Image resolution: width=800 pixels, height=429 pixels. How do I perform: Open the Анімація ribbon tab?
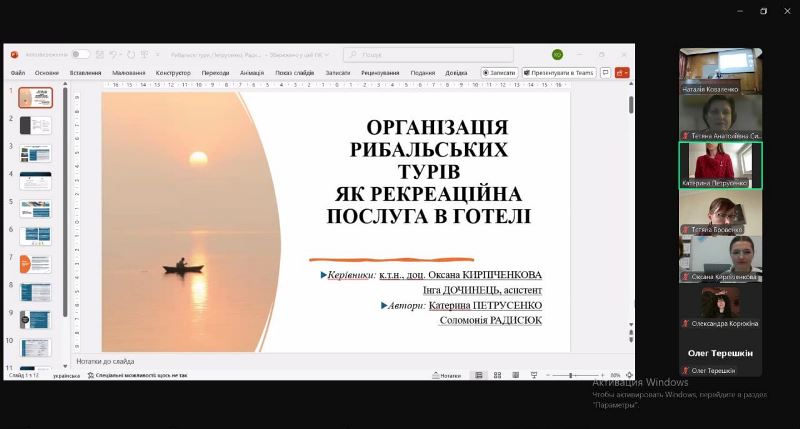coord(252,73)
